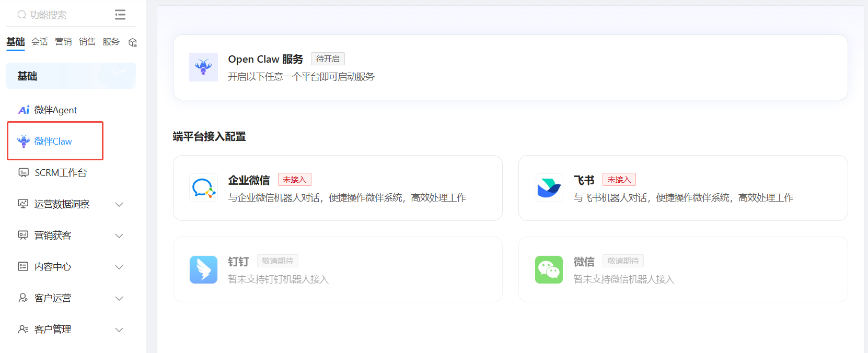This screenshot has width=868, height=353.
Task: Click the 客户管理 person list icon
Action: (23, 329)
